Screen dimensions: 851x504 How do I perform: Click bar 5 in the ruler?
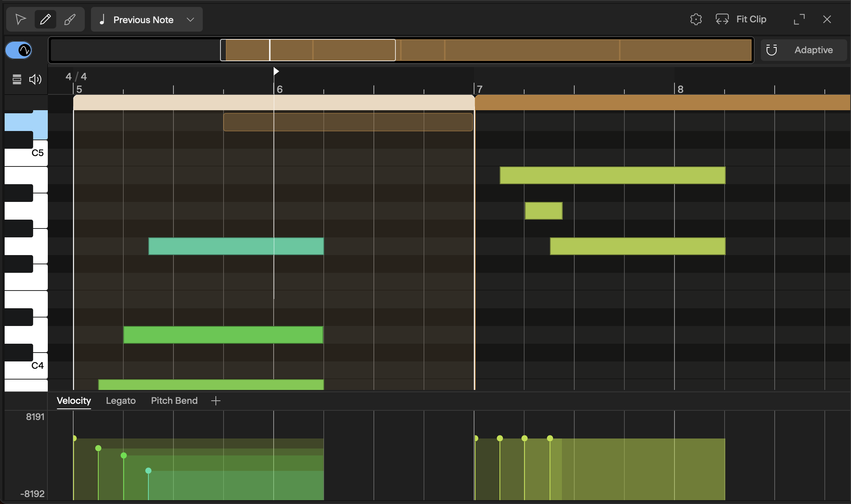[79, 89]
